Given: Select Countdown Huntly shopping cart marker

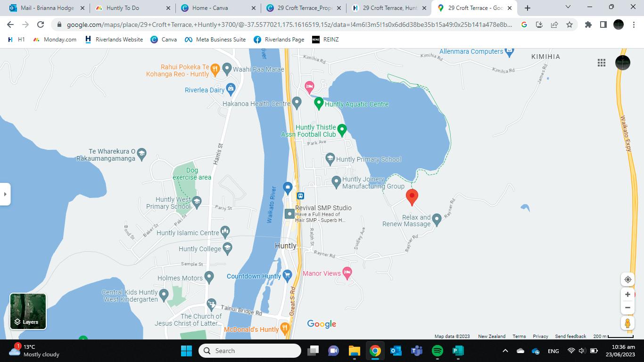Looking at the screenshot, I should coord(287,275).
